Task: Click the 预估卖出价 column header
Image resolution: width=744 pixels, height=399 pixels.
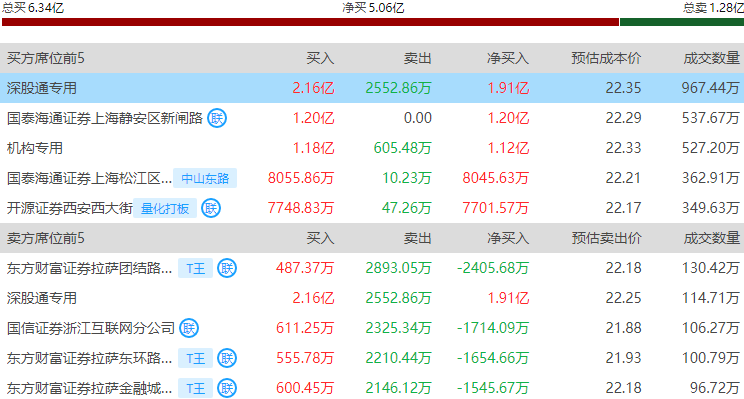Action: (606, 238)
